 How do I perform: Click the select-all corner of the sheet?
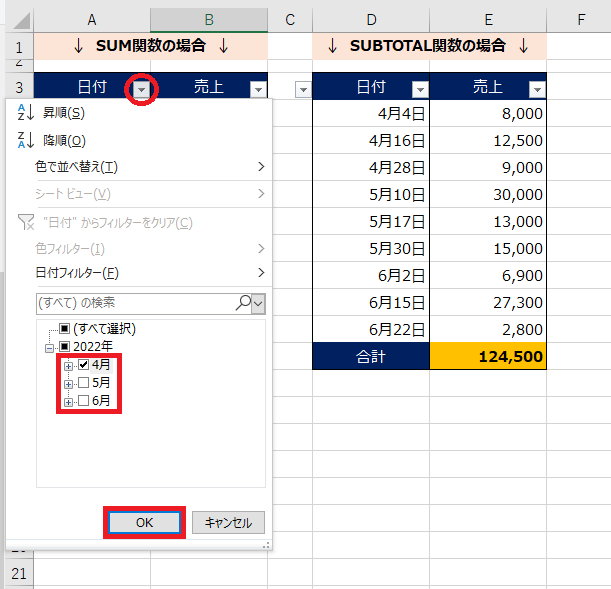pyautogui.click(x=21, y=21)
